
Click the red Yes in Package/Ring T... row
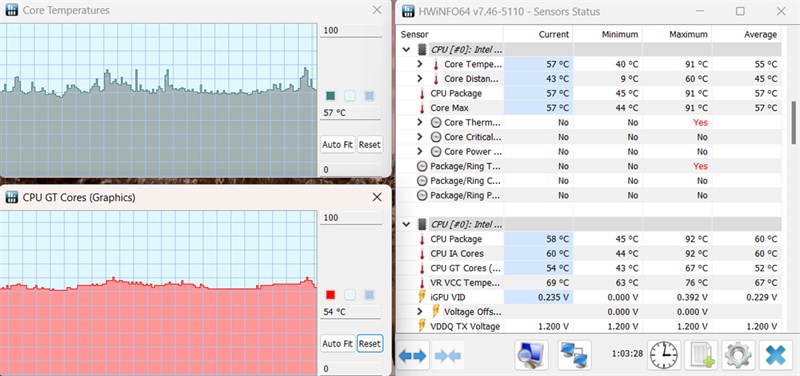click(700, 166)
